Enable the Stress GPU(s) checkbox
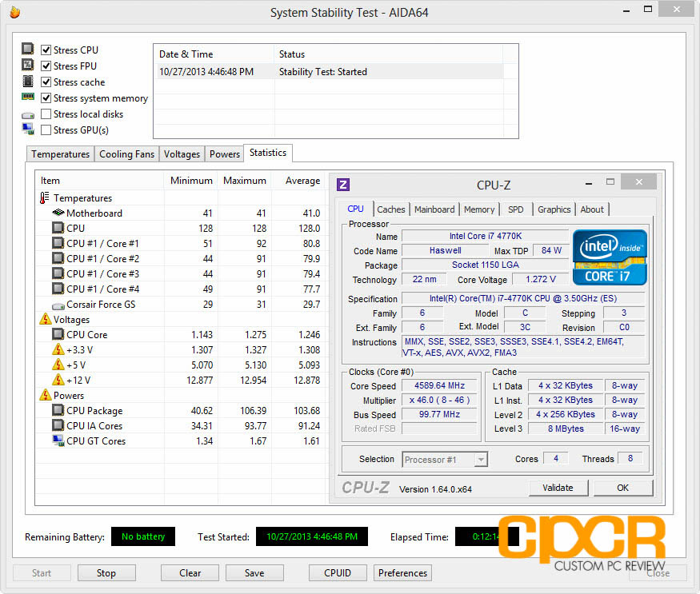Image resolution: width=700 pixels, height=594 pixels. (x=46, y=130)
